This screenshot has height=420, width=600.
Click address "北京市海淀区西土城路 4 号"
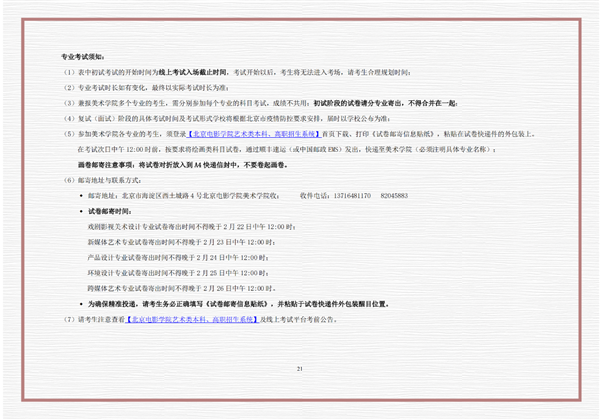(x=161, y=196)
